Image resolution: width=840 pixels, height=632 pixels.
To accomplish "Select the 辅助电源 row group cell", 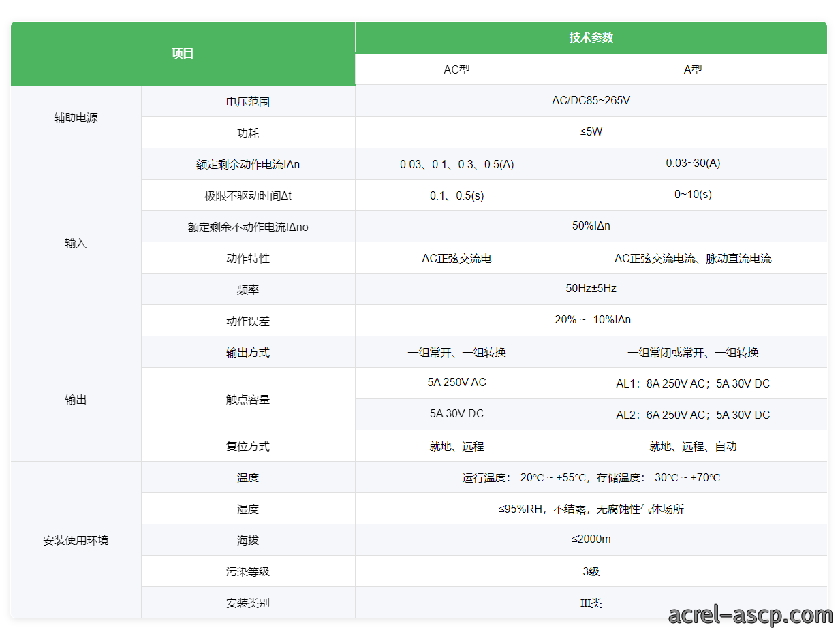I will (76, 117).
